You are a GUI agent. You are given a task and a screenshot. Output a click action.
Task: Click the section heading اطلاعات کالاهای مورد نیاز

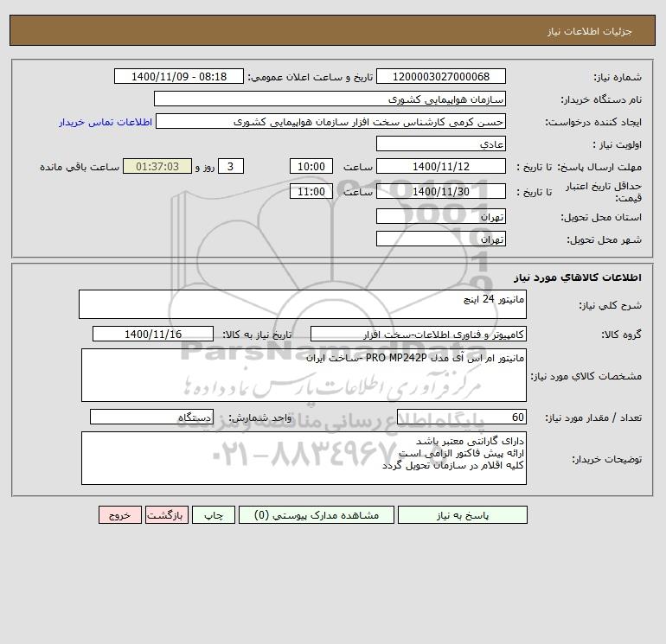pos(577,277)
